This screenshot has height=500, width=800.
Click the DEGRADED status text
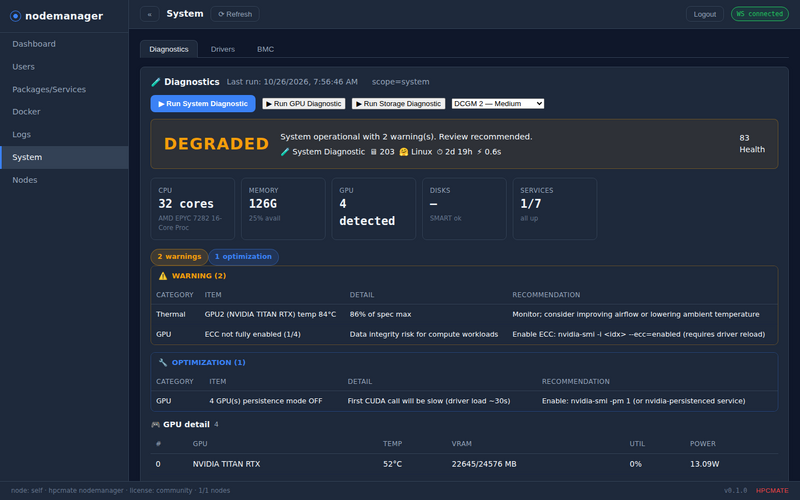(216, 144)
